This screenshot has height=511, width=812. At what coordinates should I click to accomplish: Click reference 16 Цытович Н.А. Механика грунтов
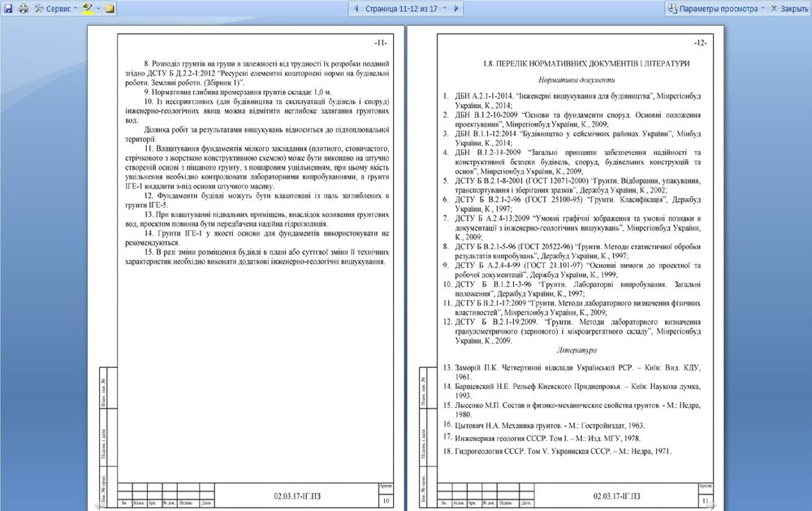click(x=544, y=426)
